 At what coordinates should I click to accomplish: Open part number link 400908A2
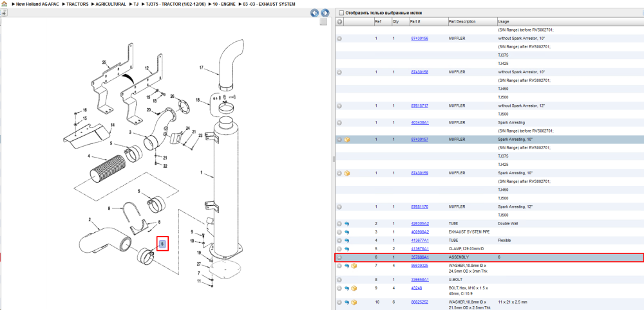pyautogui.click(x=420, y=232)
